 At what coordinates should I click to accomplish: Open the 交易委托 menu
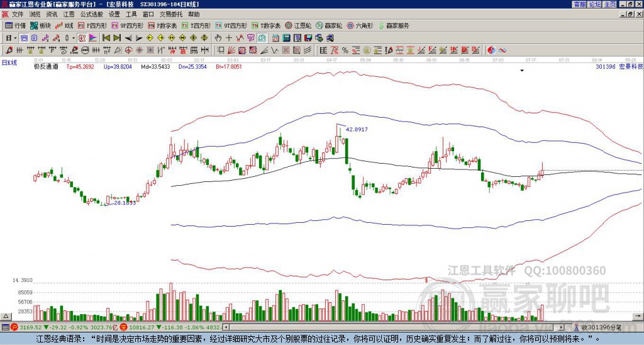(171, 14)
